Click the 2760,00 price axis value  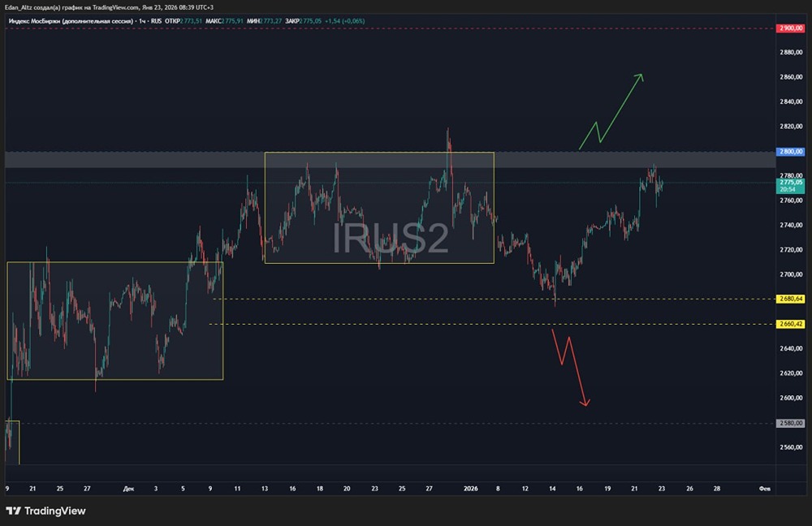coord(791,200)
